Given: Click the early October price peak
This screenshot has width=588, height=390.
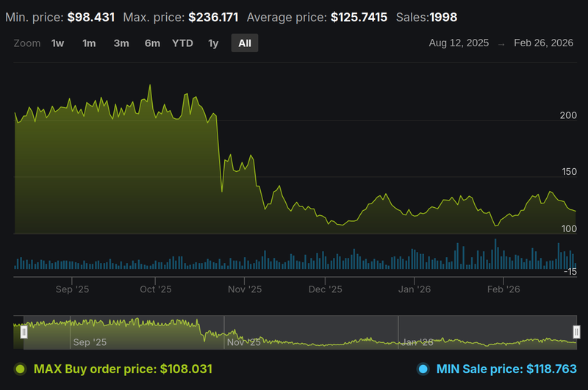Looking at the screenshot, I should tap(150, 86).
